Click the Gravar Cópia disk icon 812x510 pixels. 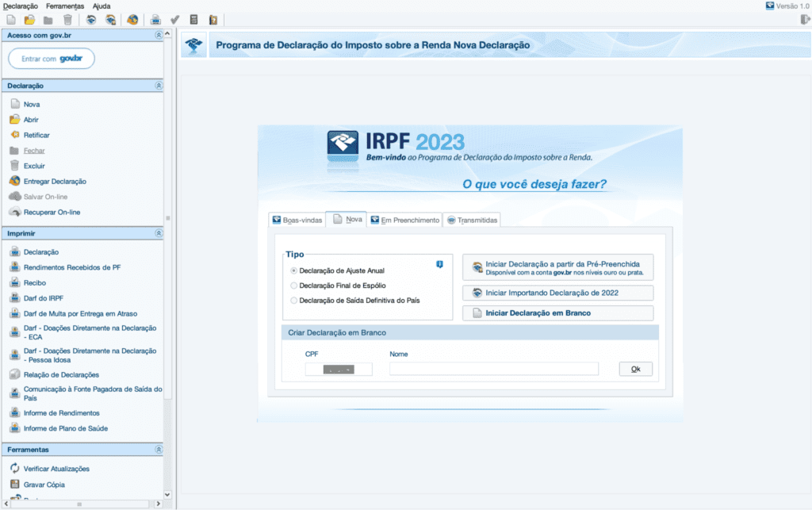pos(15,485)
